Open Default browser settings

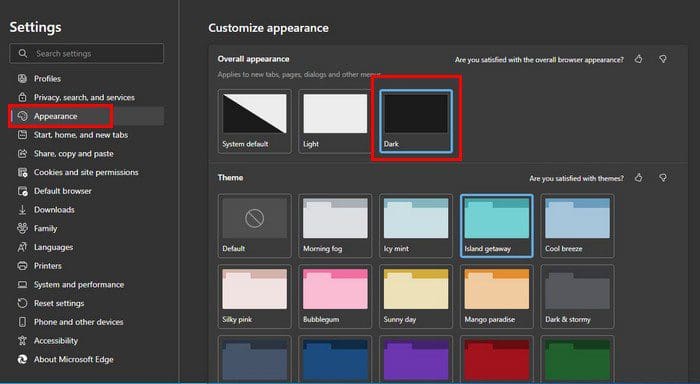[87, 191]
